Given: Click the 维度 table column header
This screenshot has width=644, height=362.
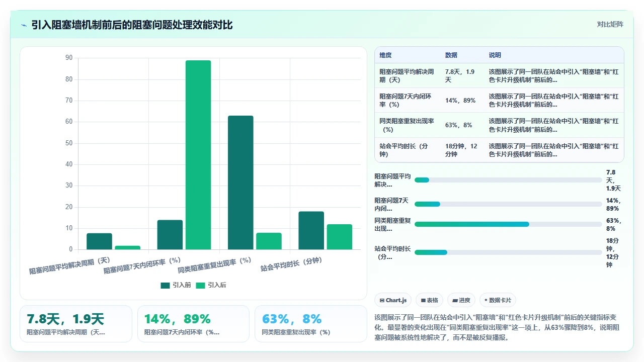Looking at the screenshot, I should pyautogui.click(x=385, y=55).
